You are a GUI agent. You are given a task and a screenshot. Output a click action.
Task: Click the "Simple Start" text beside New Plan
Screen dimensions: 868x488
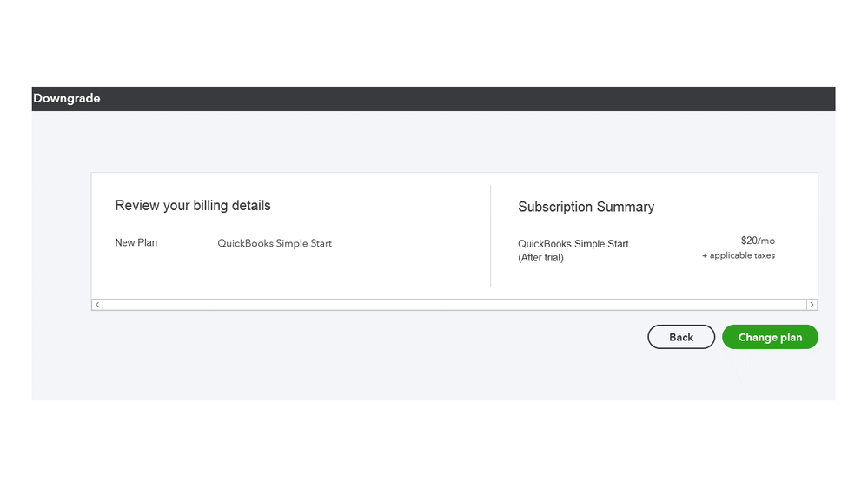point(304,243)
